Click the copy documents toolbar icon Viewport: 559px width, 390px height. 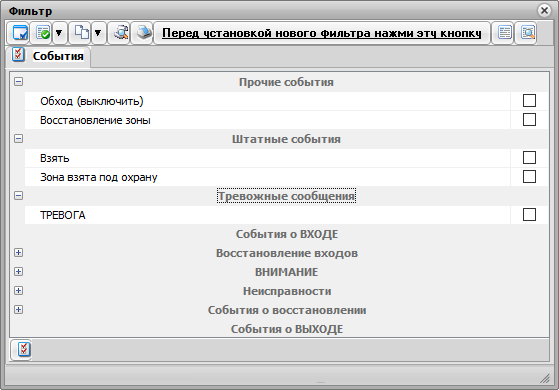(81, 33)
